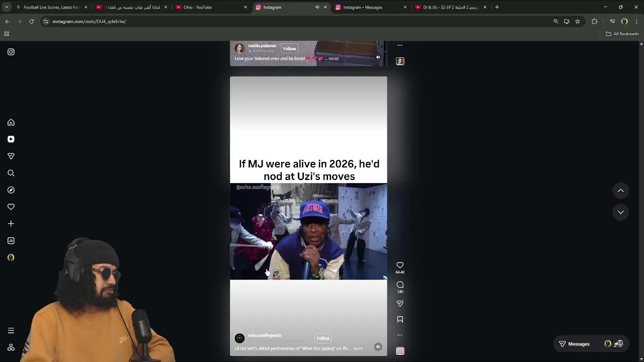Open the hamburger More menu in sidebar
Image resolution: width=644 pixels, height=362 pixels.
pos(11,331)
